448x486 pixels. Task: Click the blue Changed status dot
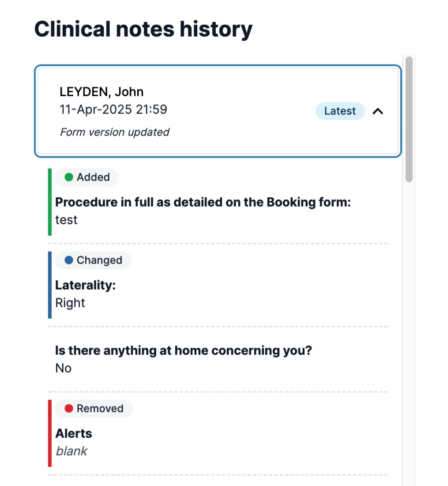tap(69, 260)
